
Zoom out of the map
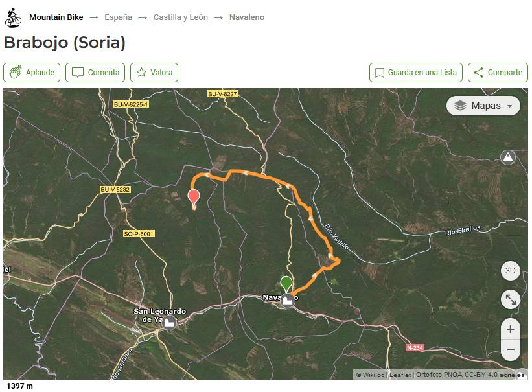click(x=511, y=350)
